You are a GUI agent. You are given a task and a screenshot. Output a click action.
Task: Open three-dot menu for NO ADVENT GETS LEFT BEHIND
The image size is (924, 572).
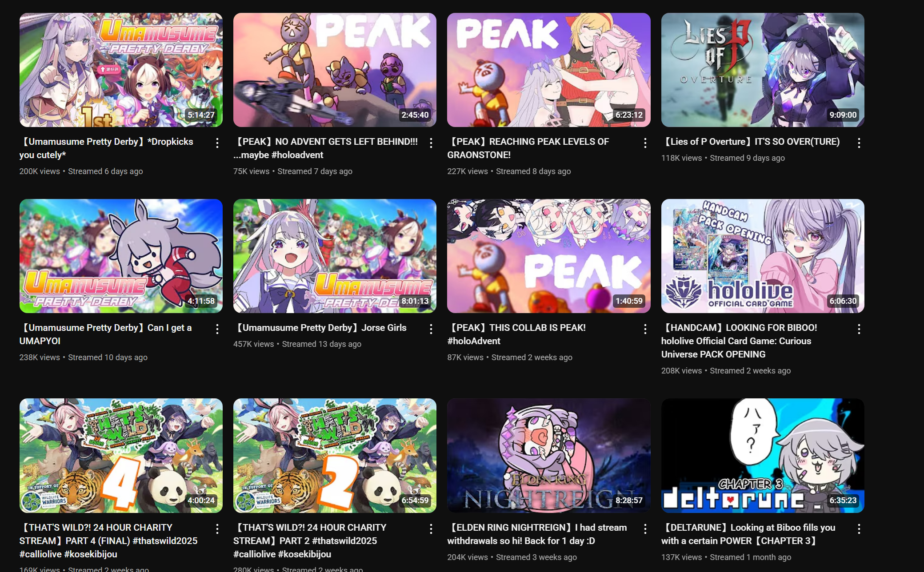pyautogui.click(x=431, y=143)
